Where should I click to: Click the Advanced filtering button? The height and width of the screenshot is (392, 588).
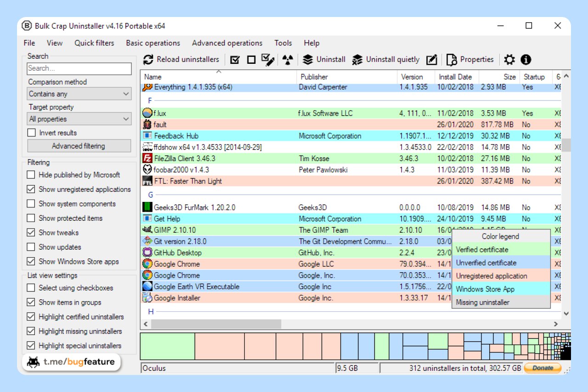[79, 146]
